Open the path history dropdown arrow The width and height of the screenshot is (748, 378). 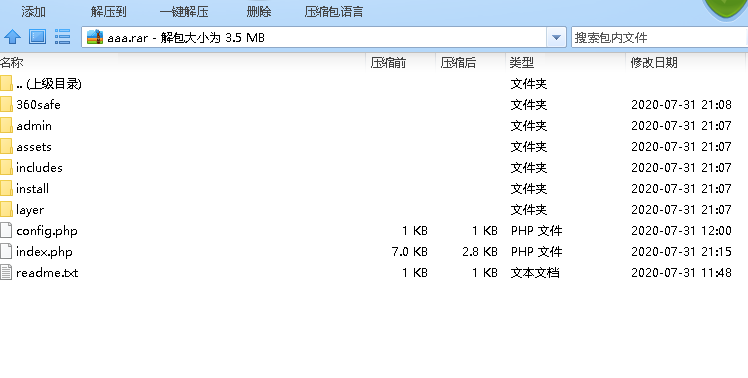[556, 37]
